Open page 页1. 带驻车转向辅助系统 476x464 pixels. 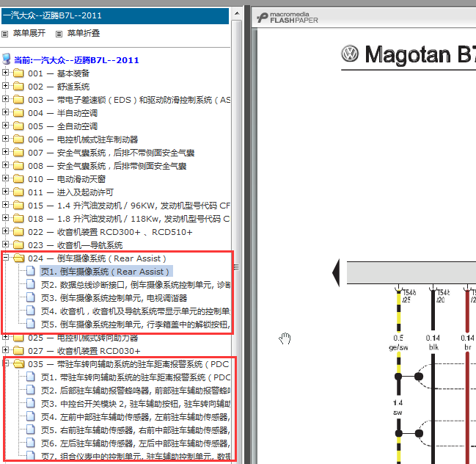coord(136,377)
